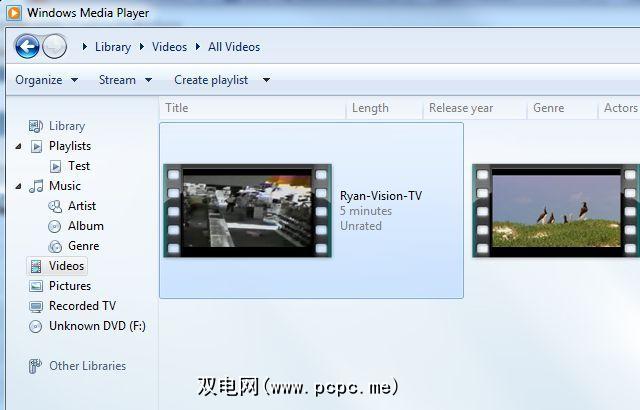This screenshot has height=410, width=640.
Task: Expand the breadcrumb arrow before All Videos
Action: 198,47
